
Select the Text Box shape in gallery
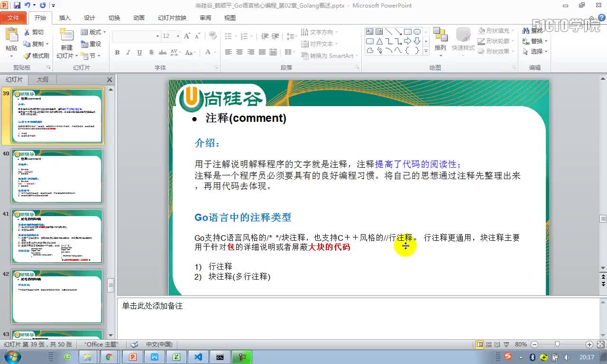pos(370,32)
